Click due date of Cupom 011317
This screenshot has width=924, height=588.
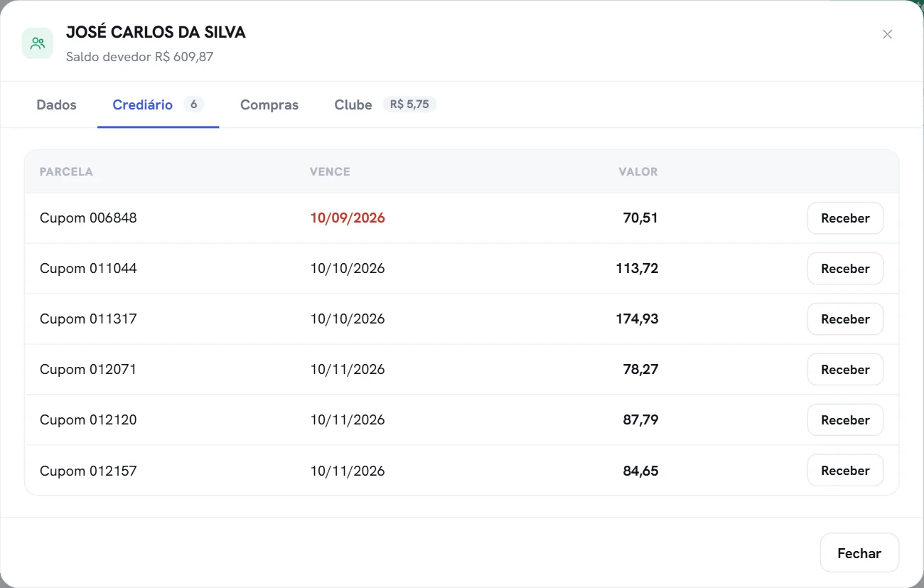click(348, 319)
